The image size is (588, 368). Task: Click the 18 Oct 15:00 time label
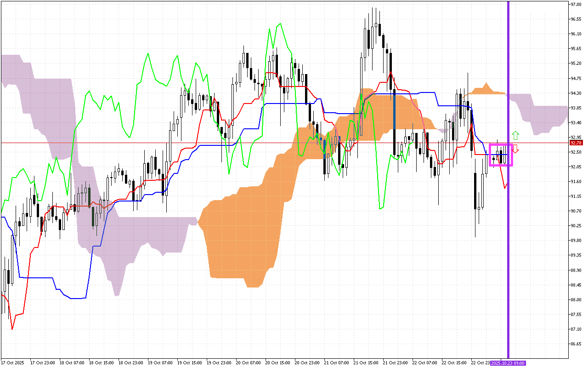[101, 363]
